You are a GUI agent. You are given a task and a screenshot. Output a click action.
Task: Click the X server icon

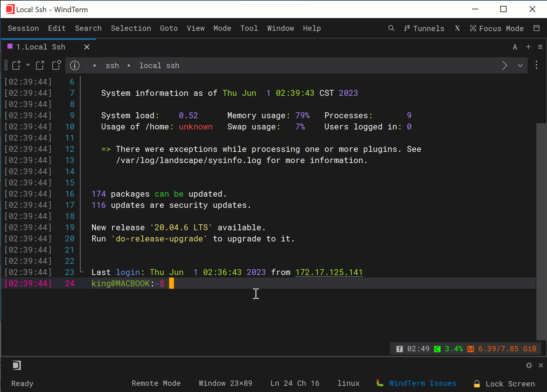coord(457,28)
